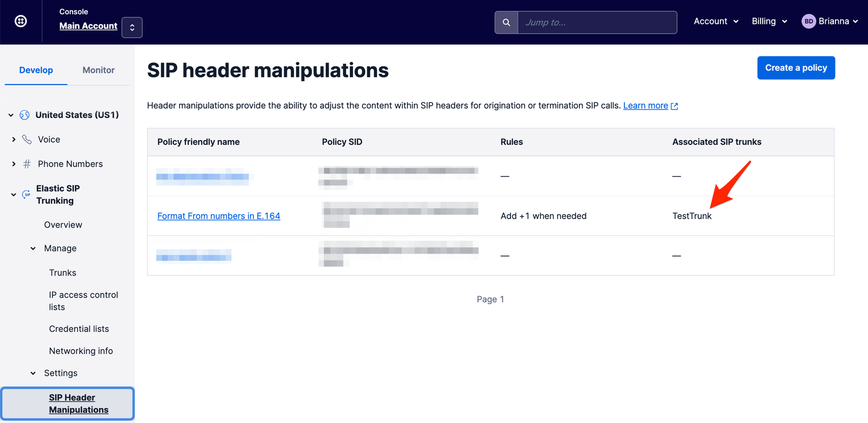Open the Account dropdown menu
The image size is (868, 423).
pyautogui.click(x=716, y=21)
